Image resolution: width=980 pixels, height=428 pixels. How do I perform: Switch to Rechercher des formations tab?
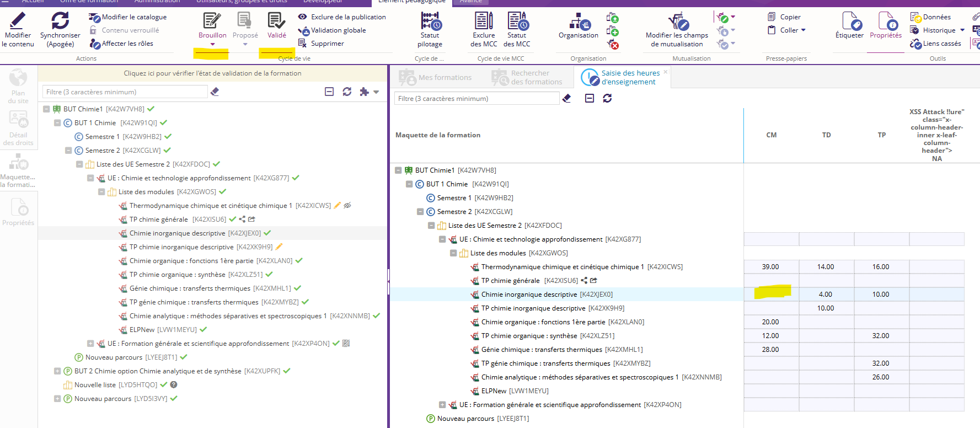528,78
